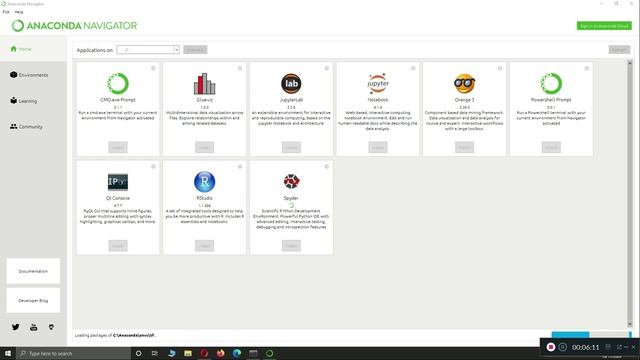Viewport: 640px width, 360px height.
Task: Open the Help menu
Action: click(19, 12)
